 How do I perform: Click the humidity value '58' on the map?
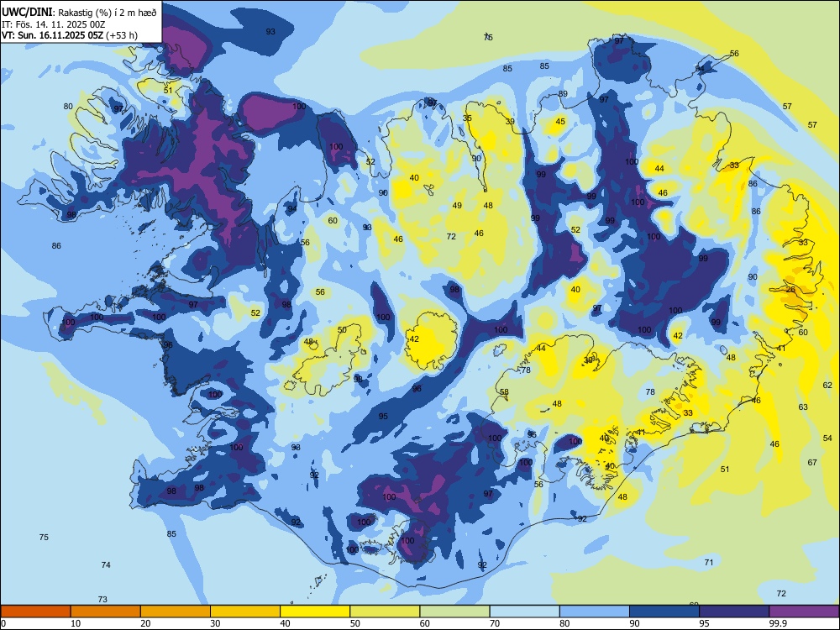coord(504,391)
